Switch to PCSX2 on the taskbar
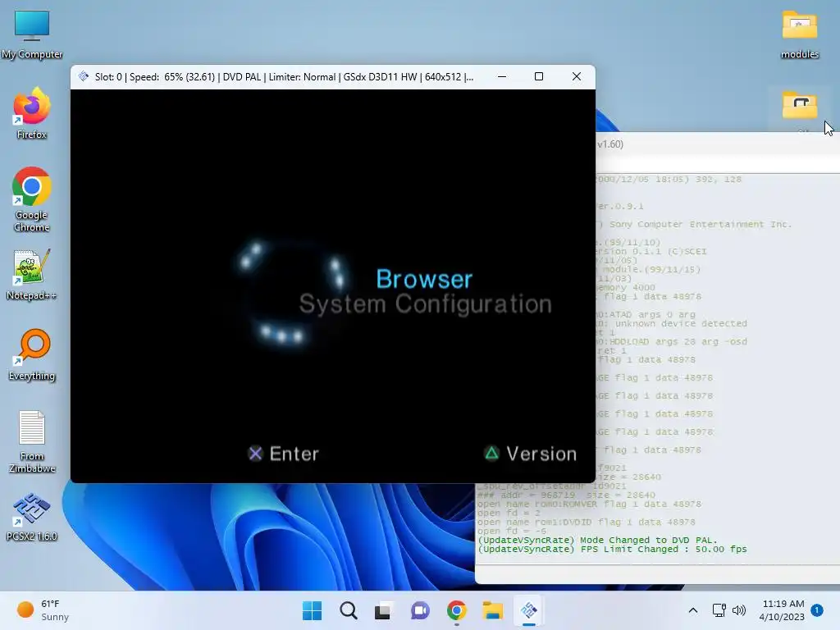This screenshot has height=630, width=840. click(529, 610)
